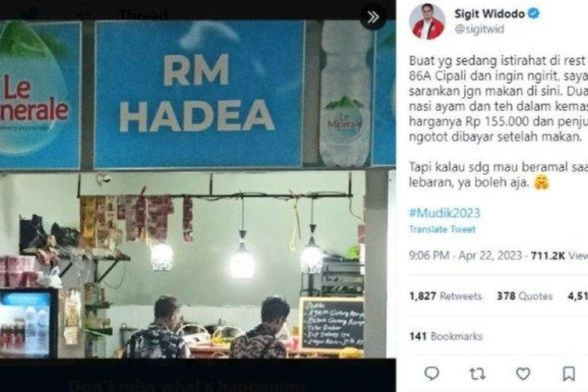
Task: Open Sigit Widodo's profile avatar
Action: tap(427, 21)
